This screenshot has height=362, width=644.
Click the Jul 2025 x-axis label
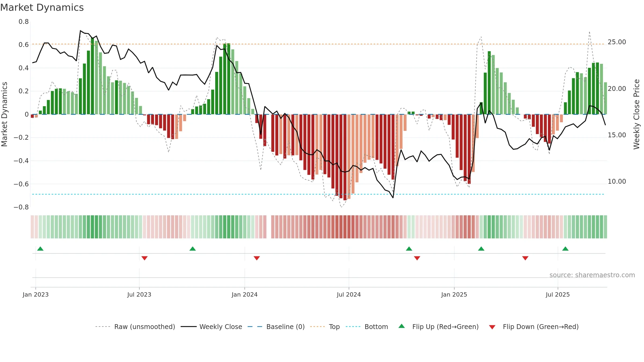558,294
